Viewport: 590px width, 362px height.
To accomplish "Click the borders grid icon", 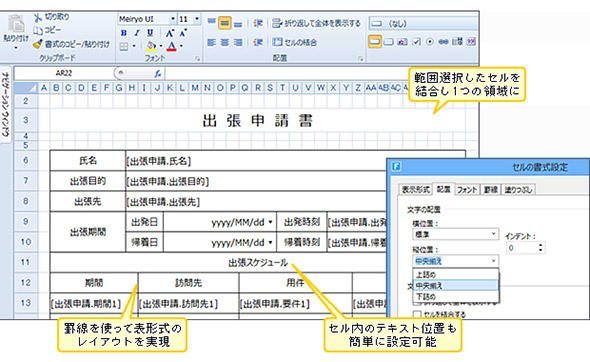I will coord(124,46).
